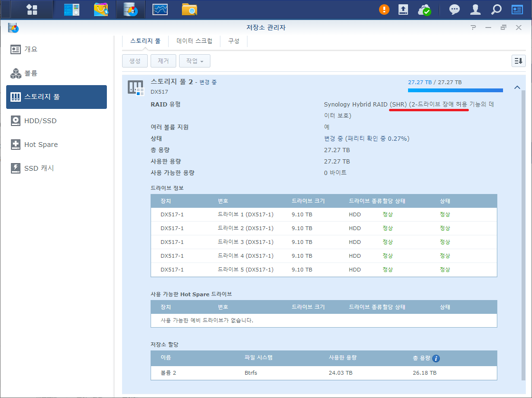532x398 pixels.
Task: Open Package Center taskbar icon
Action: coord(101,10)
